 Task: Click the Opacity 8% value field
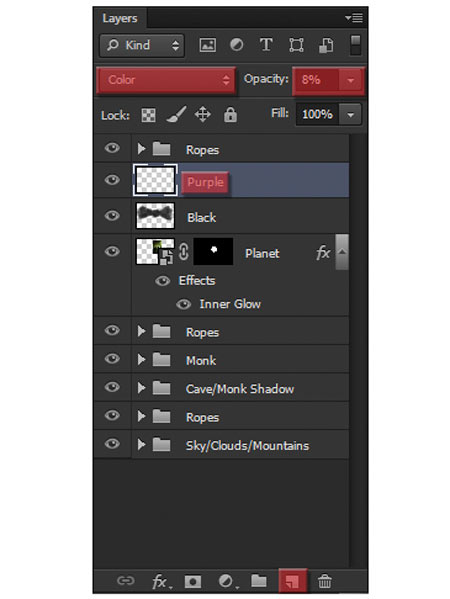pyautogui.click(x=316, y=80)
